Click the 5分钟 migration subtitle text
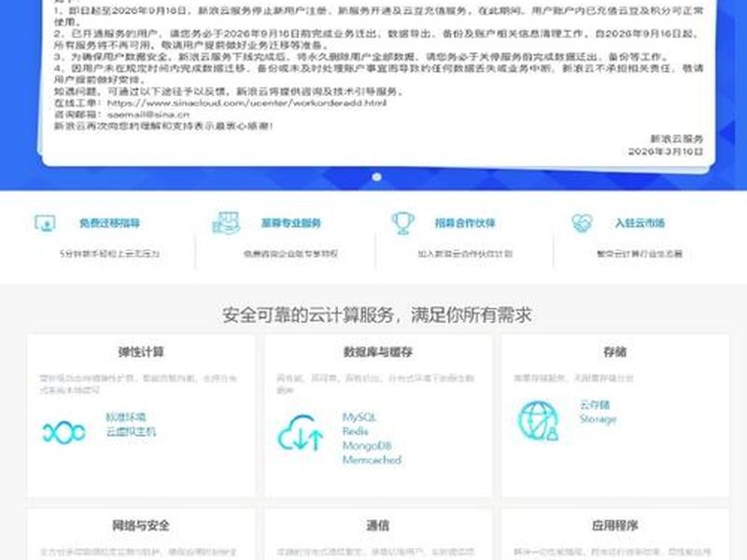747x560 pixels. pos(109,254)
